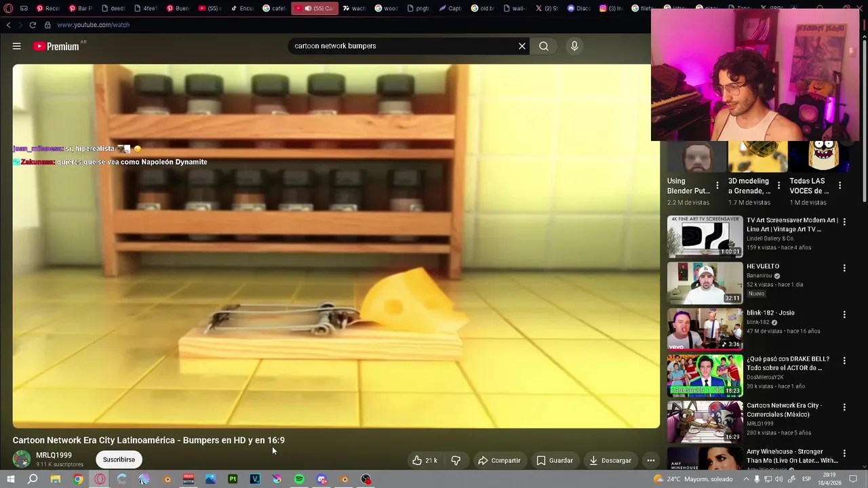Click Guardar to save the video
868x488 pixels.
tap(555, 460)
